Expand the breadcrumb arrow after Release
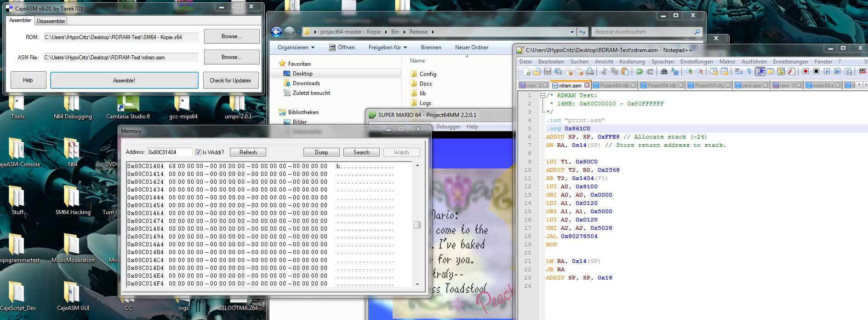The height and width of the screenshot is (320, 868). (433, 32)
